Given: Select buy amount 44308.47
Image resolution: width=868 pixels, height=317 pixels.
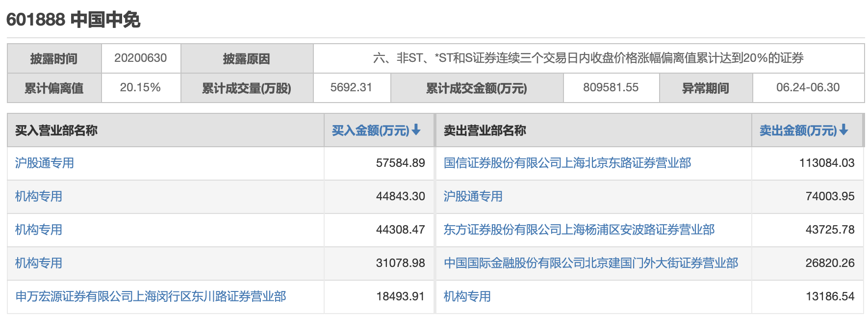Looking at the screenshot, I should click(x=401, y=230).
